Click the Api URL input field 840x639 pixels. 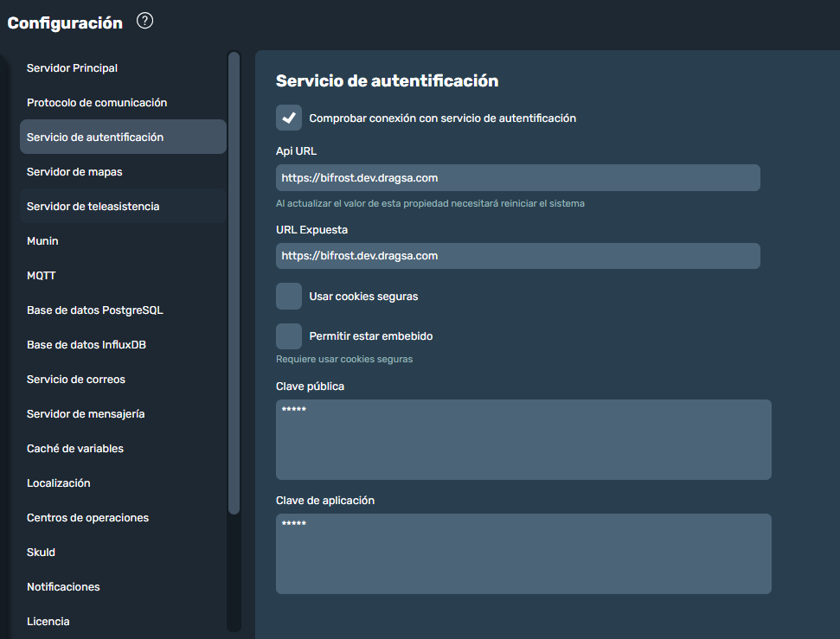517,178
